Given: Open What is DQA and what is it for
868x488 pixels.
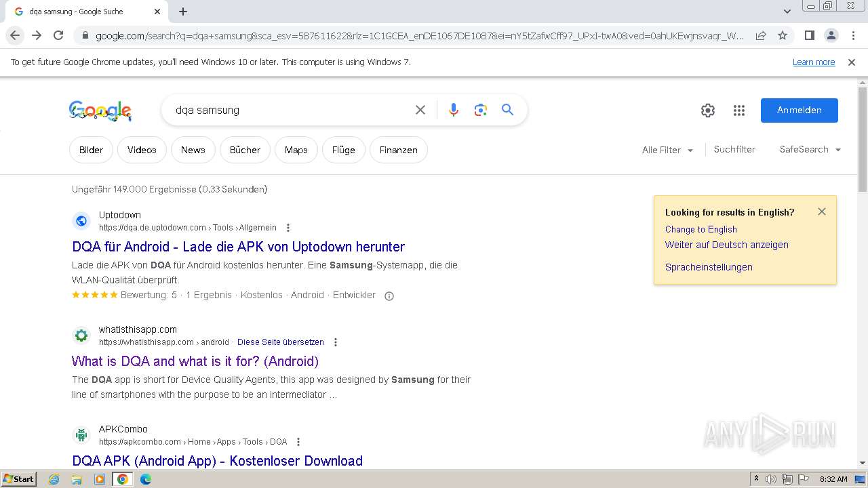Looking at the screenshot, I should click(195, 361).
